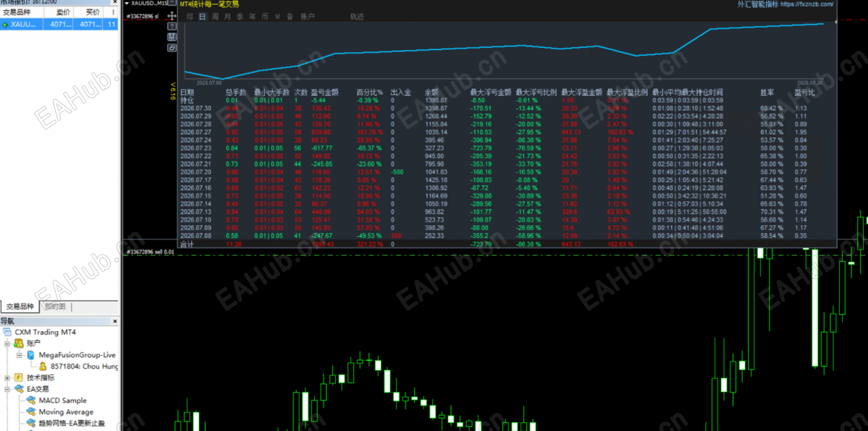The height and width of the screenshot is (431, 868).
Task: Select the 币 currency statistics tab
Action: (265, 17)
